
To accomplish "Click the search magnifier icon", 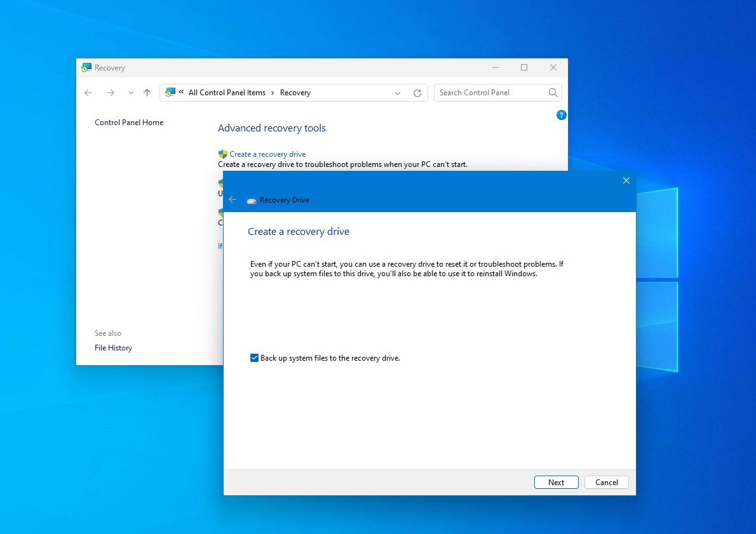I will 553,93.
